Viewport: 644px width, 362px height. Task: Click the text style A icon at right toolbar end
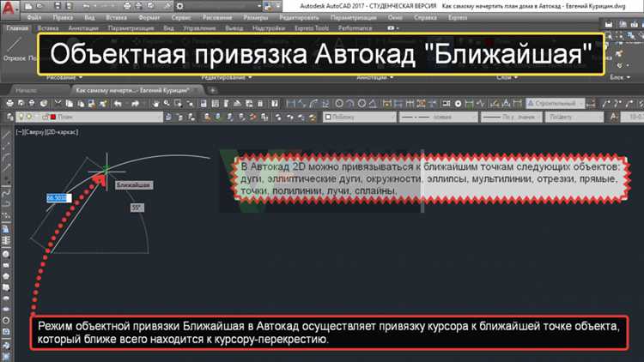tap(614, 117)
